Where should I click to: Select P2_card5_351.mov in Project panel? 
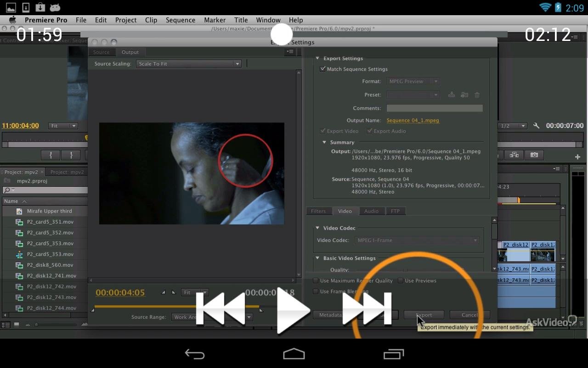click(x=50, y=222)
